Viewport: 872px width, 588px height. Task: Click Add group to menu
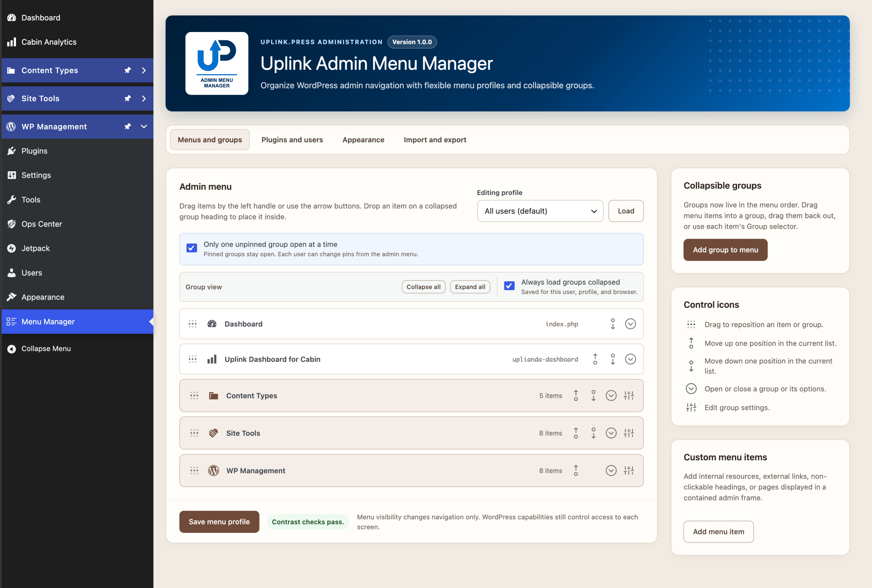click(725, 250)
